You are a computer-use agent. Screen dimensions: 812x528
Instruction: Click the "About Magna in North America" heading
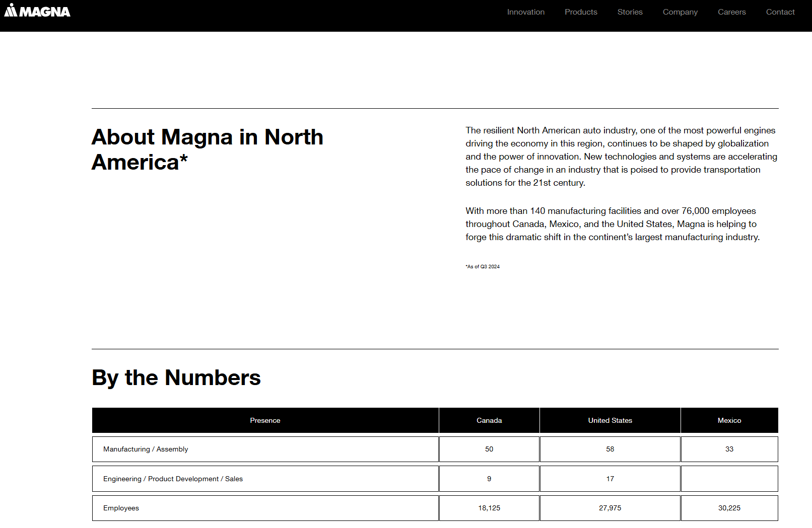[207, 149]
